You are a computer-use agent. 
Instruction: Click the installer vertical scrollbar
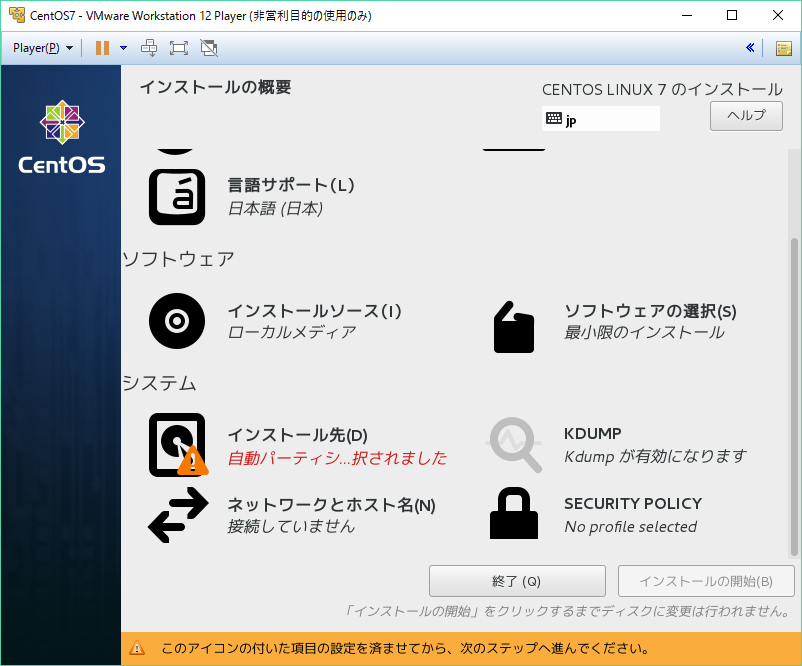coord(794,396)
